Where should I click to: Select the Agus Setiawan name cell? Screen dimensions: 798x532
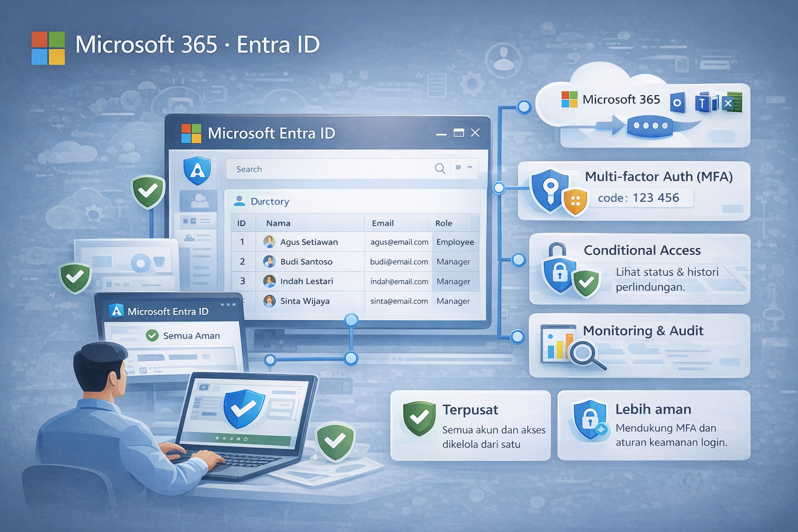click(x=309, y=242)
